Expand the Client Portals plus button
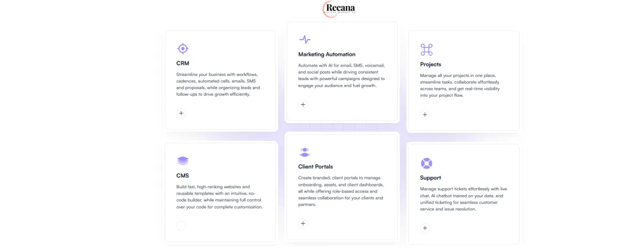644x250 pixels. click(303, 223)
